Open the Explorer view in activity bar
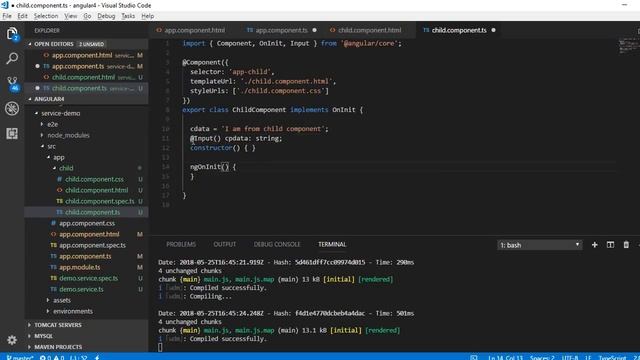 (x=12, y=34)
